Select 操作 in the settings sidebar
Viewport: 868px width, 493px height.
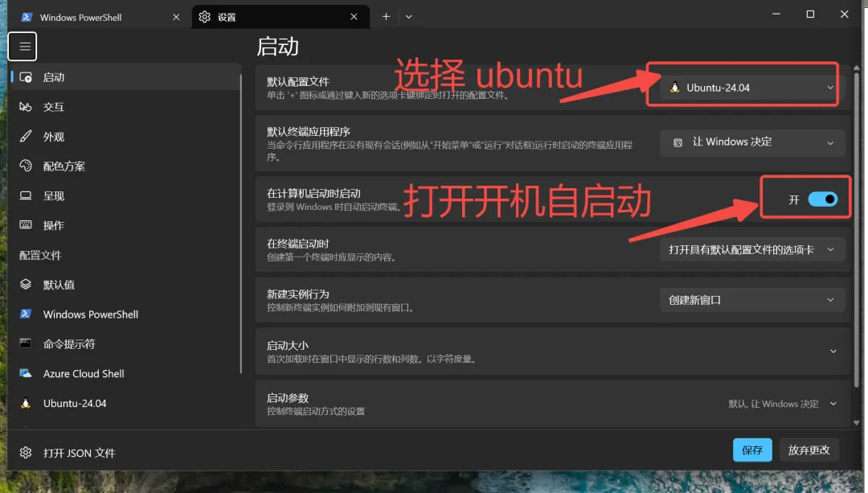pos(125,225)
